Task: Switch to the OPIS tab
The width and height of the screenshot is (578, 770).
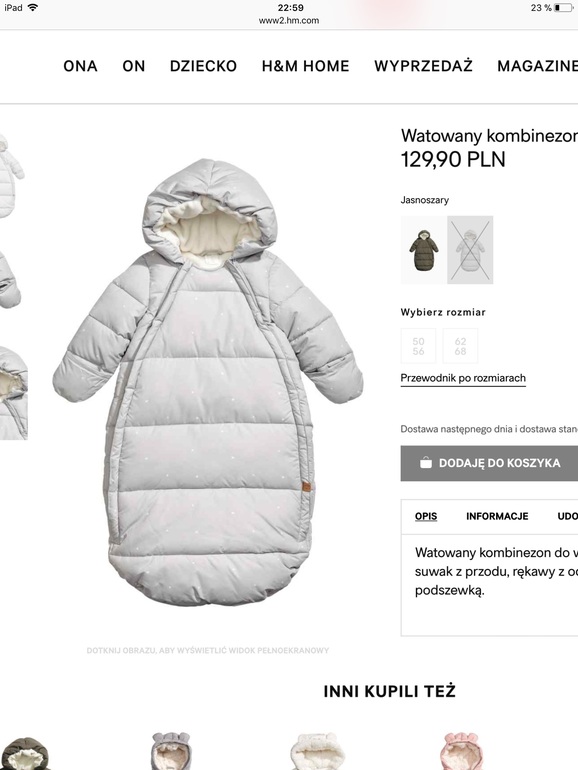Action: point(426,516)
